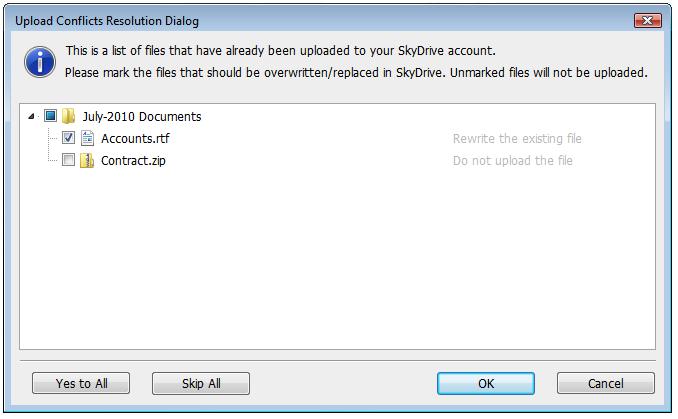This screenshot has width=678, height=419.
Task: Uncheck the Accounts.rtf checkbox
Action: pos(68,138)
